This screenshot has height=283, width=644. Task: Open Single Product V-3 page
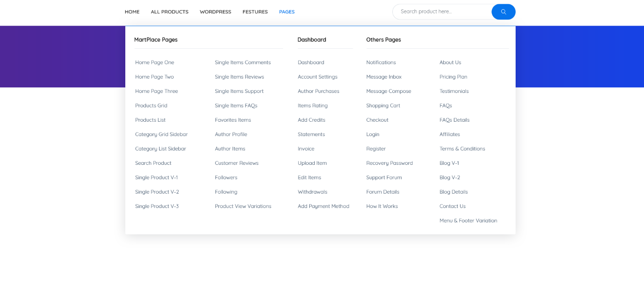157,206
